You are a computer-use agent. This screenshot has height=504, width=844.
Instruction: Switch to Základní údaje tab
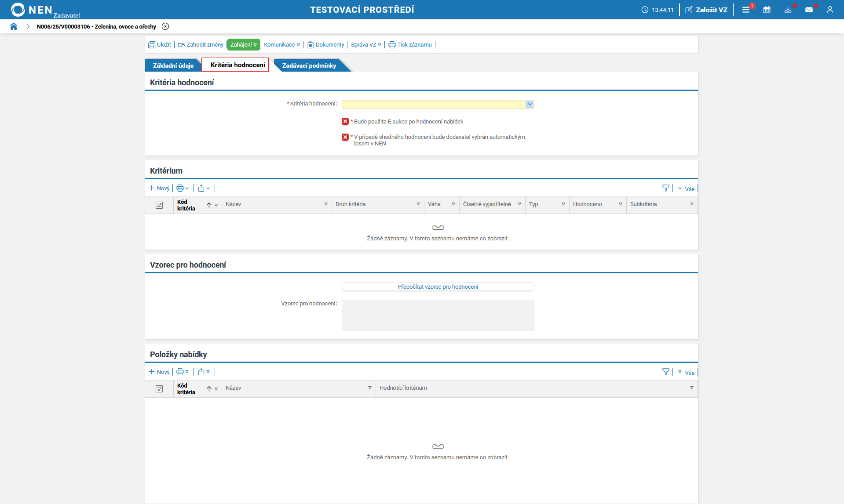[173, 65]
